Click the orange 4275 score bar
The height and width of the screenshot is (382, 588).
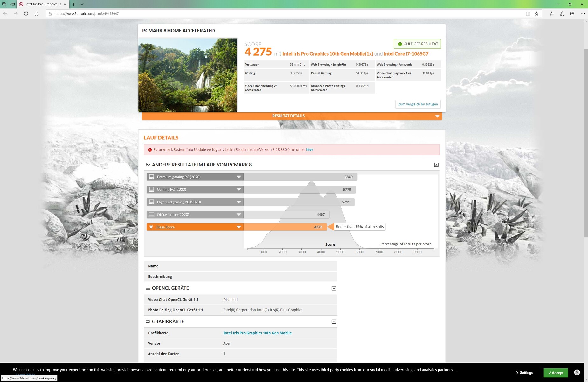(x=285, y=227)
